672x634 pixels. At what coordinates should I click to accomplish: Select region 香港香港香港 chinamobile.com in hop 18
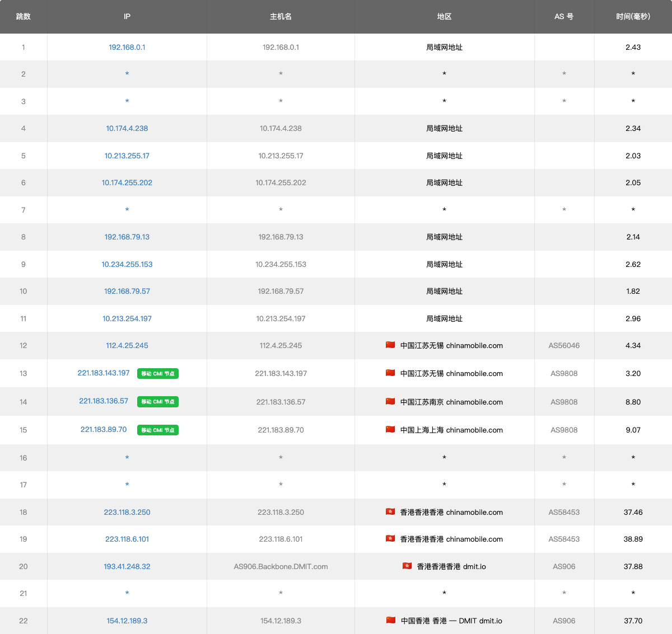pyautogui.click(x=451, y=512)
